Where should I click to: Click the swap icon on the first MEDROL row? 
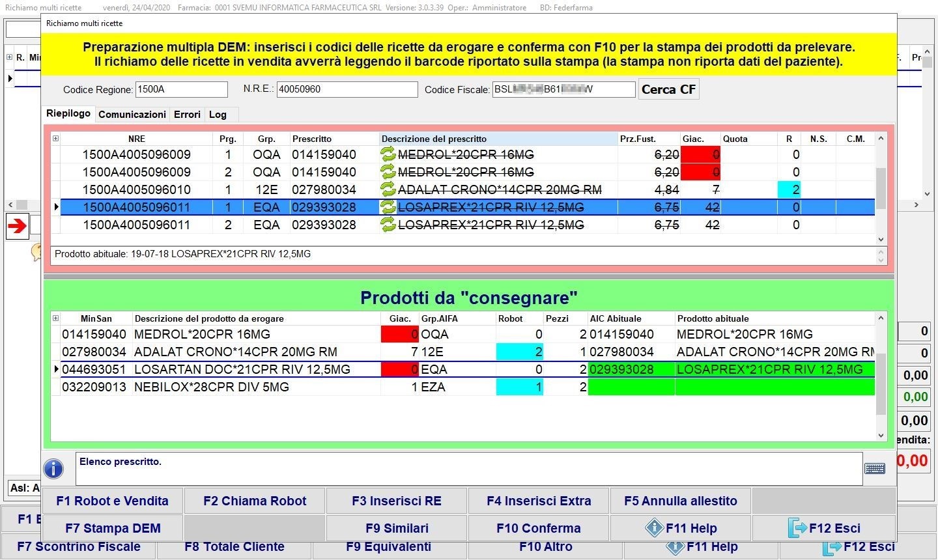(x=388, y=154)
